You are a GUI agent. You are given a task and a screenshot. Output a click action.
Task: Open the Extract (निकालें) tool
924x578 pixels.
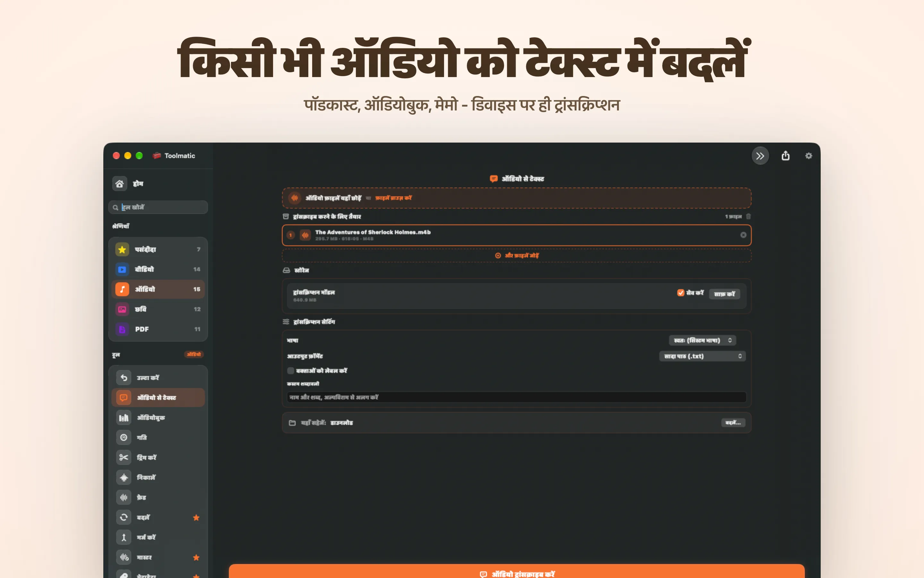(x=158, y=477)
